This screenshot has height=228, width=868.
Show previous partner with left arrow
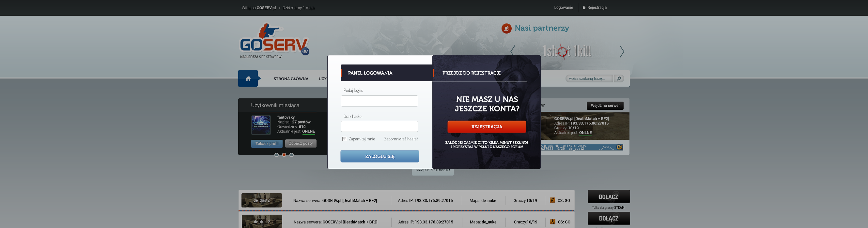(x=513, y=51)
